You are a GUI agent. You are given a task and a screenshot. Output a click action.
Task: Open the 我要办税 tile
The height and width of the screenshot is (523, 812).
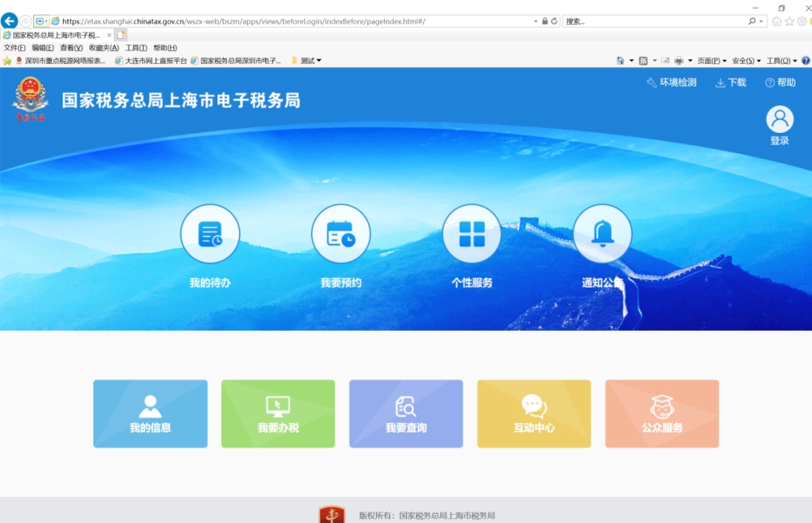pos(278,414)
